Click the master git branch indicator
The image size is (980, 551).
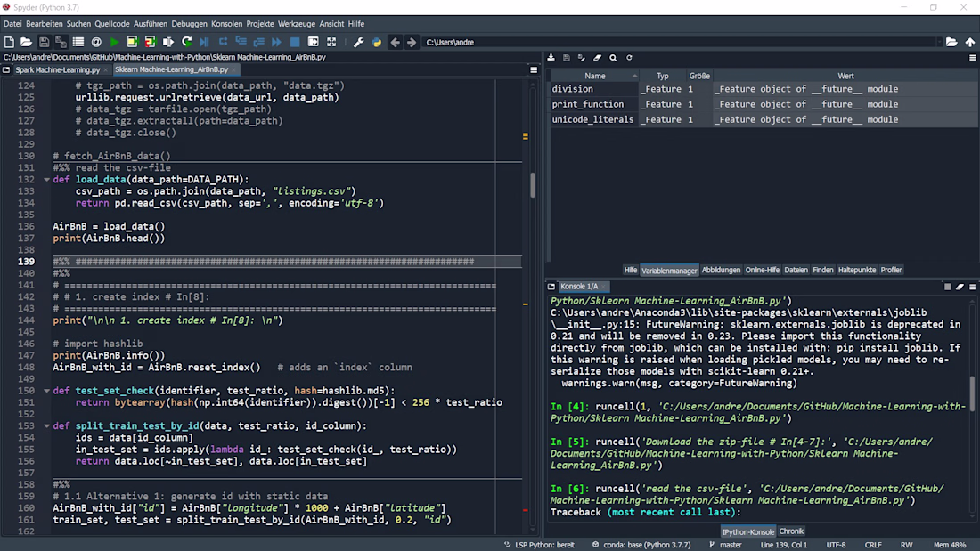point(725,545)
